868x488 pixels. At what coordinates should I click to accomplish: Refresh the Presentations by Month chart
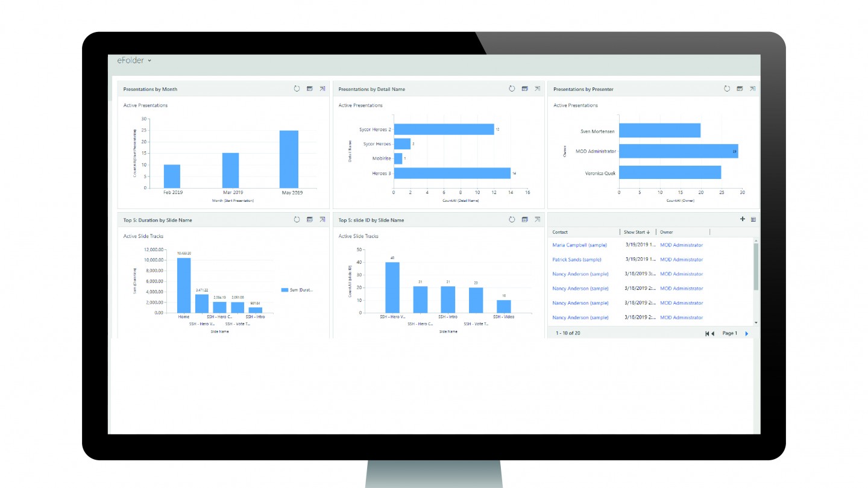pyautogui.click(x=297, y=89)
